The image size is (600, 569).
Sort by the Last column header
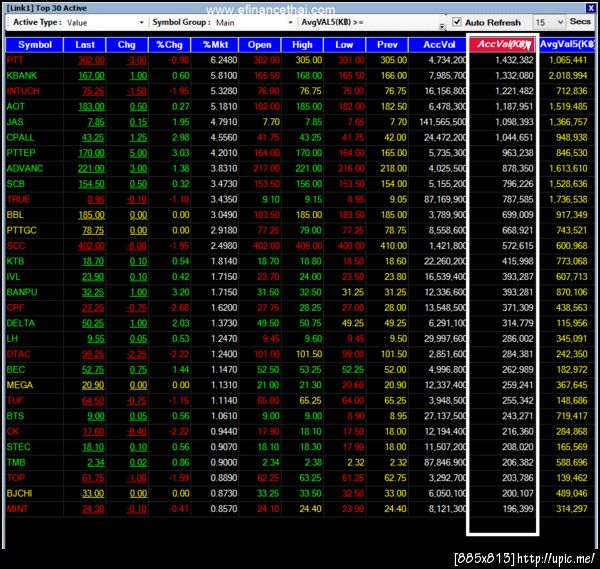tap(85, 45)
